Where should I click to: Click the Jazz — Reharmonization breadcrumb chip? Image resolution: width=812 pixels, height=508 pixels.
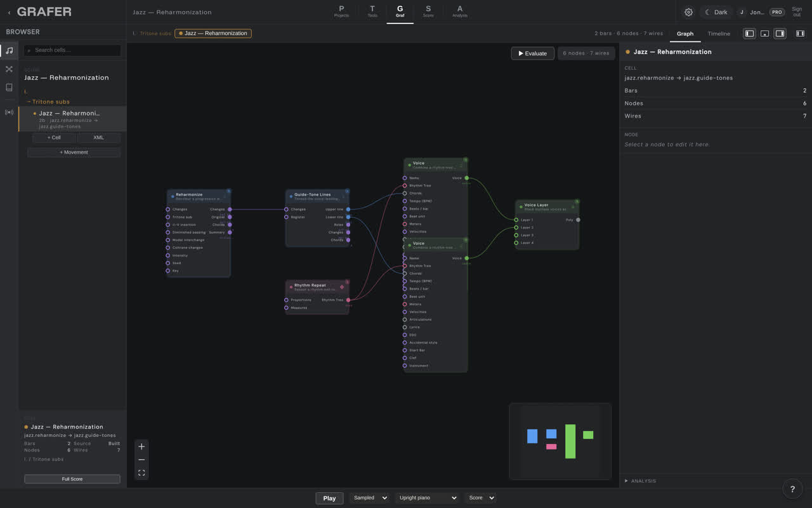213,34
